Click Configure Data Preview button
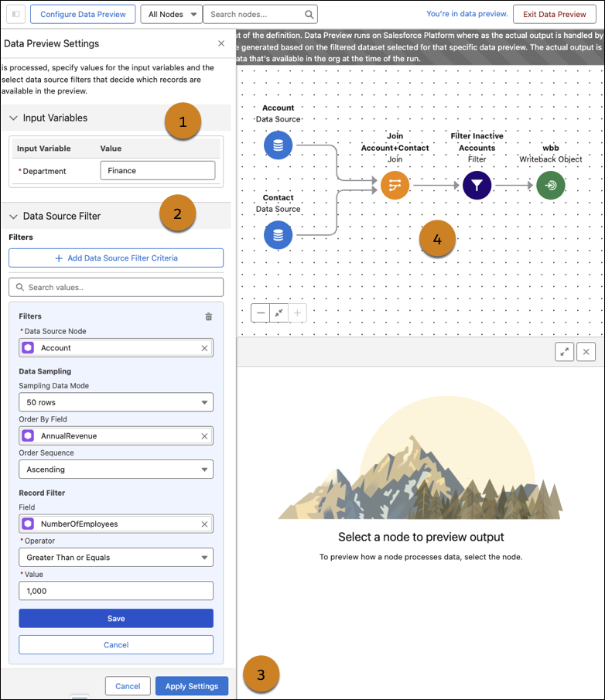The image size is (605, 700). point(83,14)
